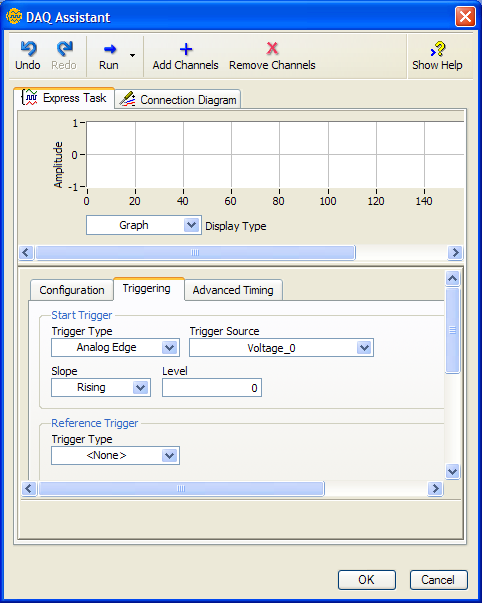The height and width of the screenshot is (603, 482).
Task: Select the Express Task tab
Action: pyautogui.click(x=64, y=98)
